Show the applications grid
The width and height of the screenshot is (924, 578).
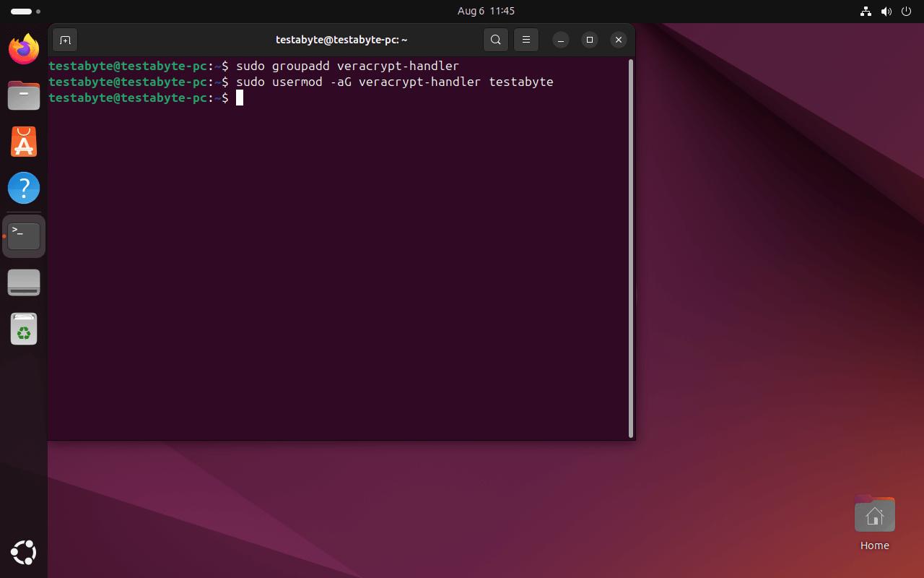(23, 553)
